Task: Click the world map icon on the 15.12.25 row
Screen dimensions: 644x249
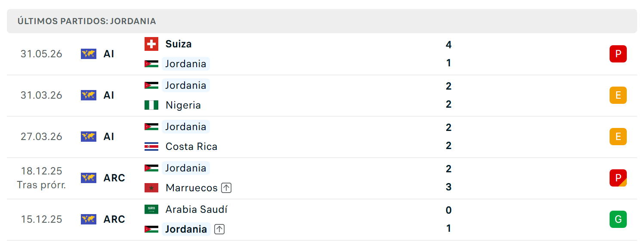Action: pos(89,219)
